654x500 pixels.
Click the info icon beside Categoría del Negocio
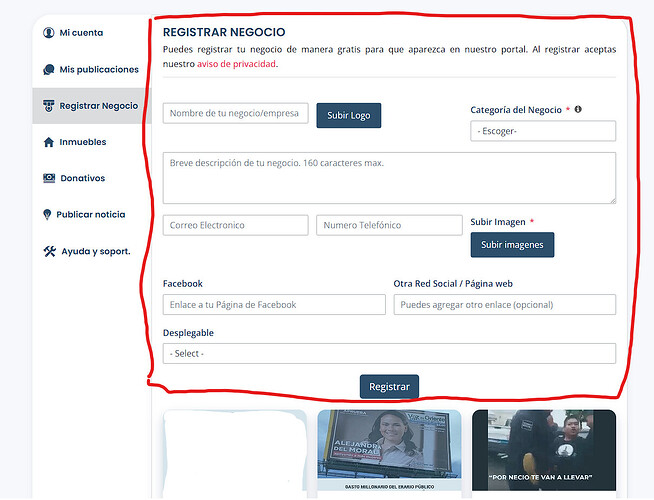pos(578,110)
